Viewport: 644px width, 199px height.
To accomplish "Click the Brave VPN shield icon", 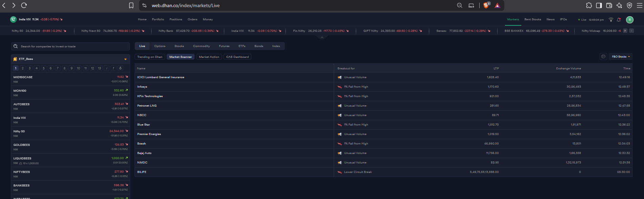I will 629,5.
